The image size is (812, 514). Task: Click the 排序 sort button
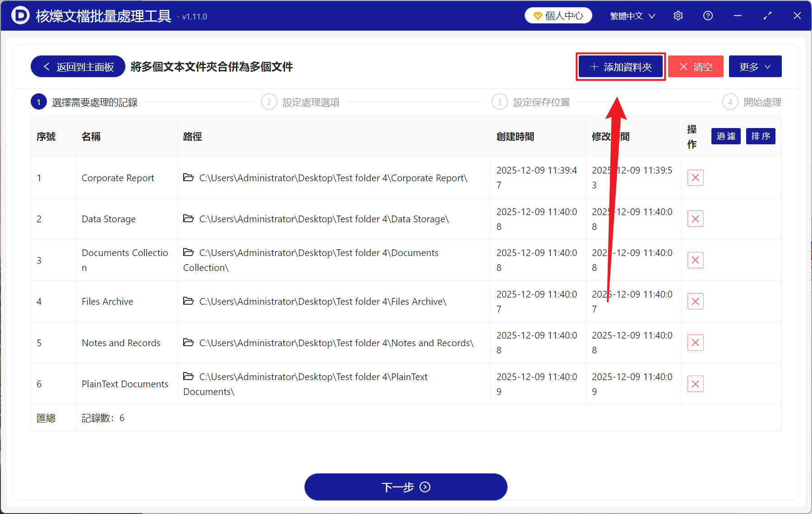[x=760, y=136]
